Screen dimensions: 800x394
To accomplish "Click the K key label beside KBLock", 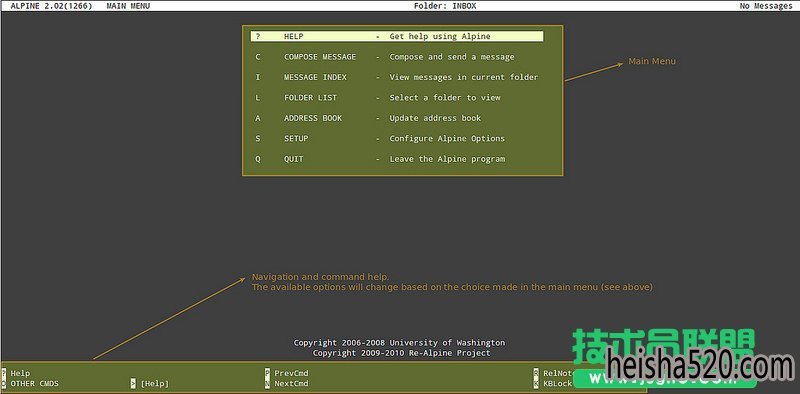I will point(536,384).
